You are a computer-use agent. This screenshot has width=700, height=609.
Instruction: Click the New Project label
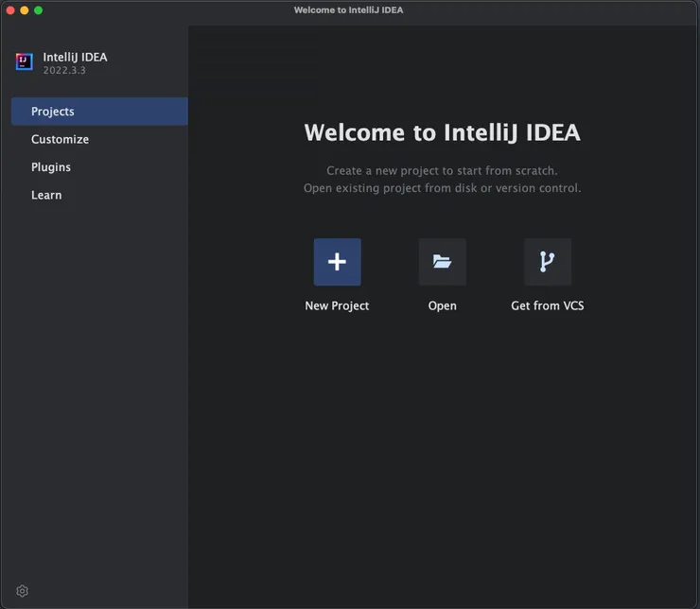click(x=337, y=305)
